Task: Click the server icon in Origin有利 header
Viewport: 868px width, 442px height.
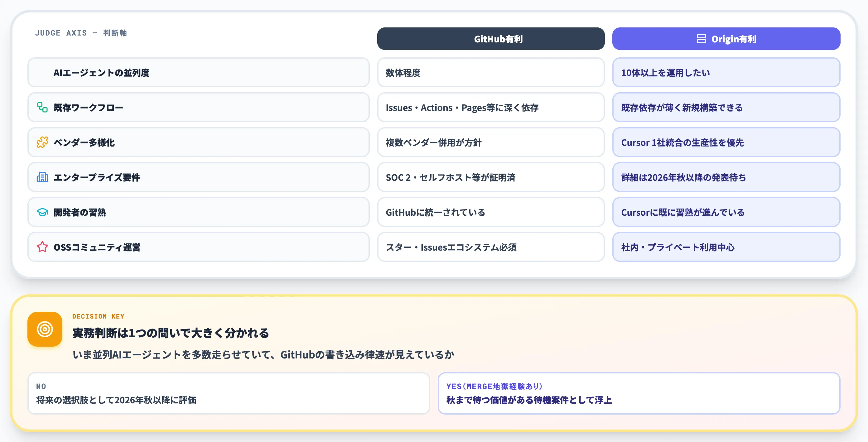Action: coord(701,39)
